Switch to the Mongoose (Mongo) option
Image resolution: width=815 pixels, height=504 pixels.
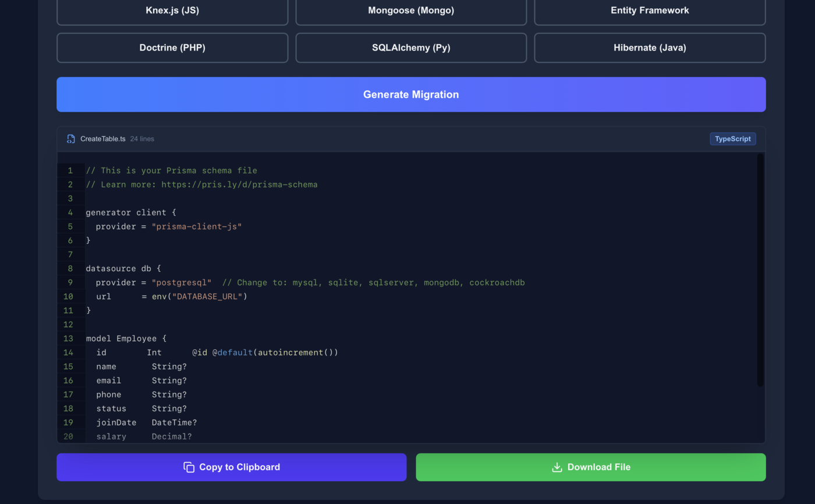click(411, 10)
